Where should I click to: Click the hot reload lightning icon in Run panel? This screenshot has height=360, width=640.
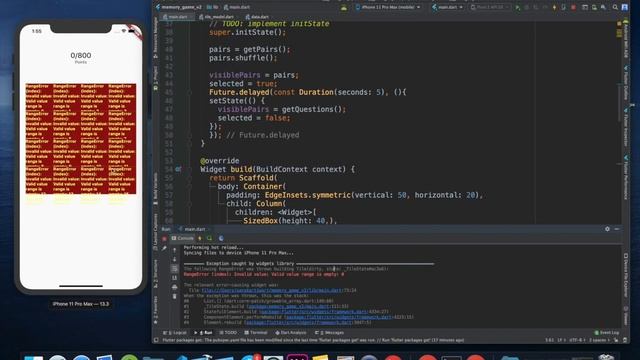(200, 238)
